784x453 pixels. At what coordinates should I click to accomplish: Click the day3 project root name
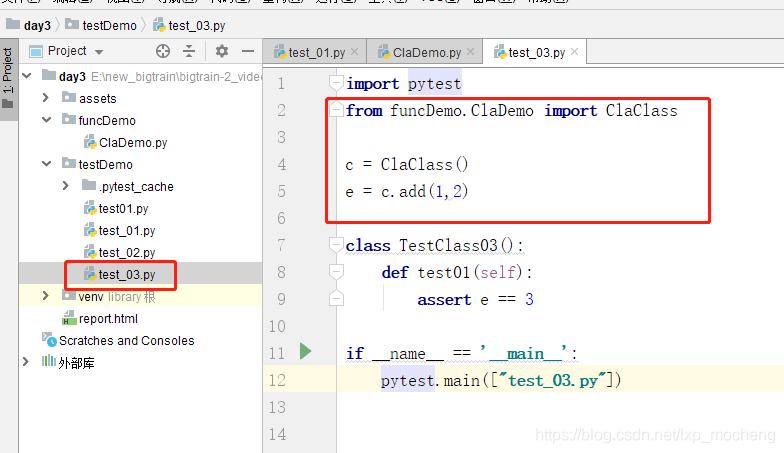point(72,76)
